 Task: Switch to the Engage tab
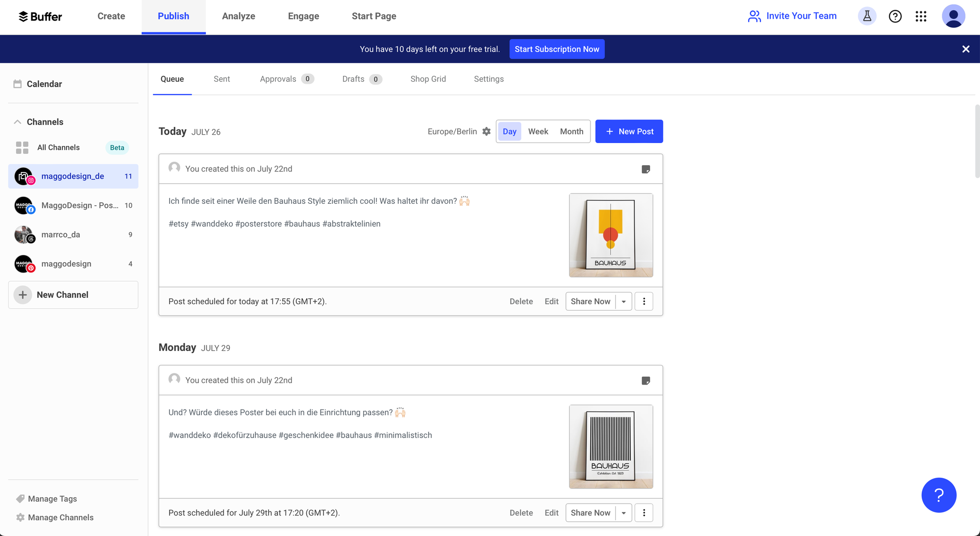303,16
